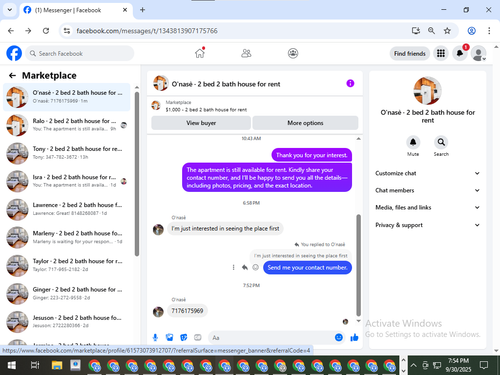Open Chrome profile icon
Image resolution: width=500 pixels, height=375 pixels.
point(471,31)
